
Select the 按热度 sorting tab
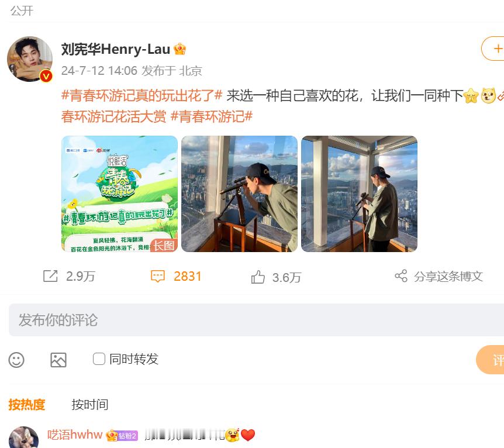coord(27,405)
